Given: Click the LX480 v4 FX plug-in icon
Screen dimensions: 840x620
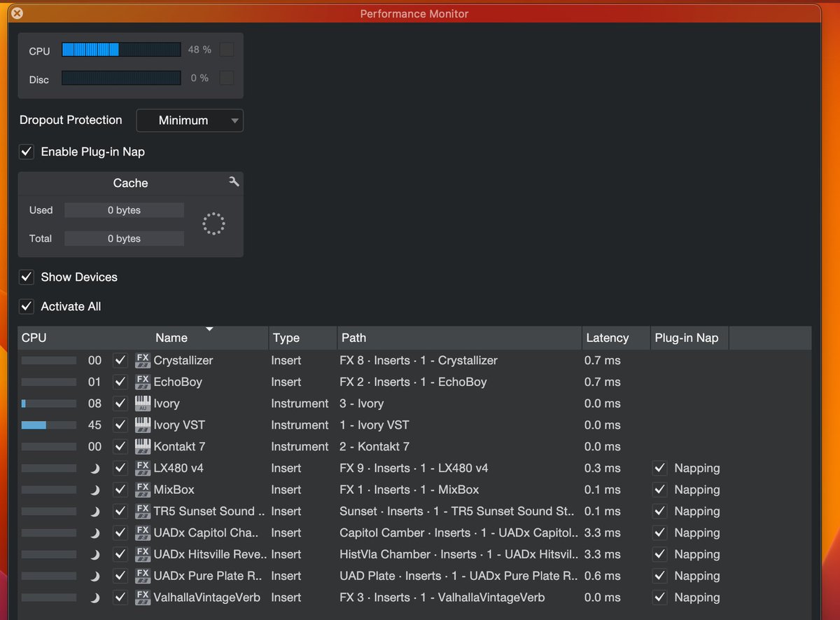Looking at the screenshot, I should click(x=143, y=468).
